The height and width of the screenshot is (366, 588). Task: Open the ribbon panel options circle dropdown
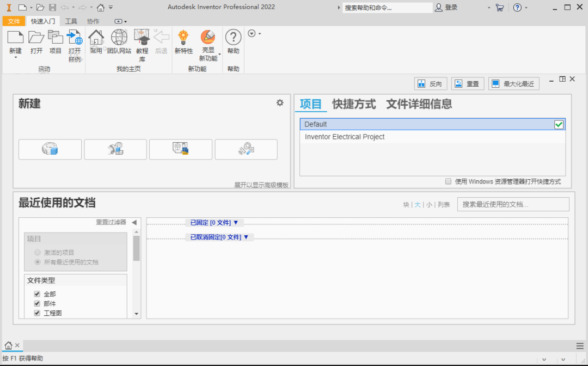tap(254, 34)
